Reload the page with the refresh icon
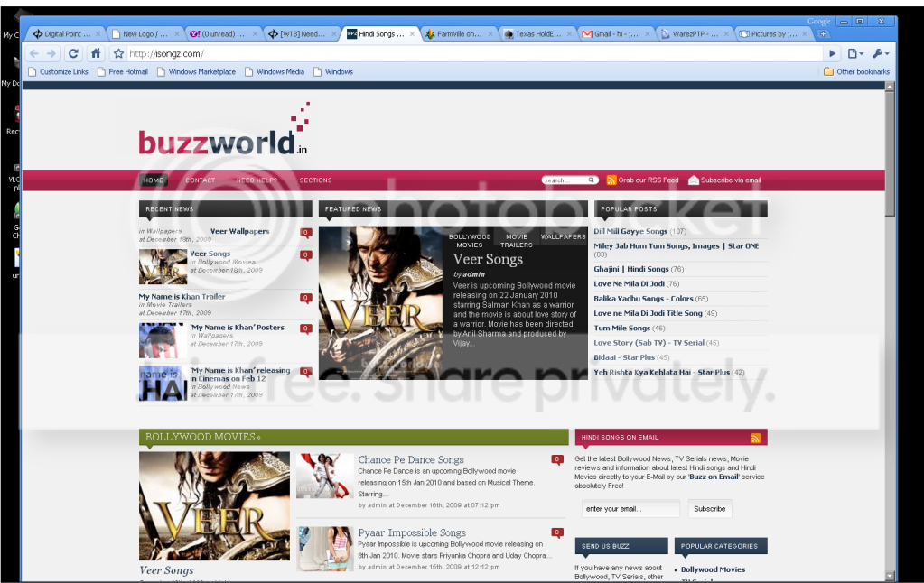 [x=73, y=53]
